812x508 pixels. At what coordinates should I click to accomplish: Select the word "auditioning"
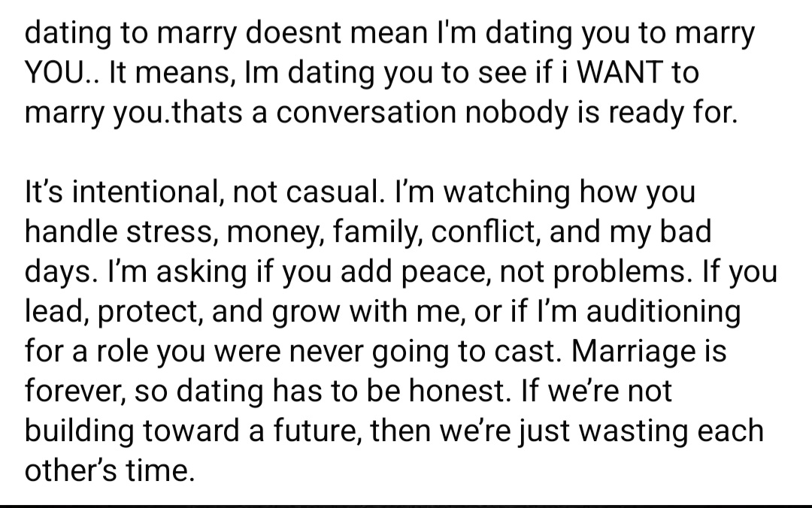(x=663, y=313)
